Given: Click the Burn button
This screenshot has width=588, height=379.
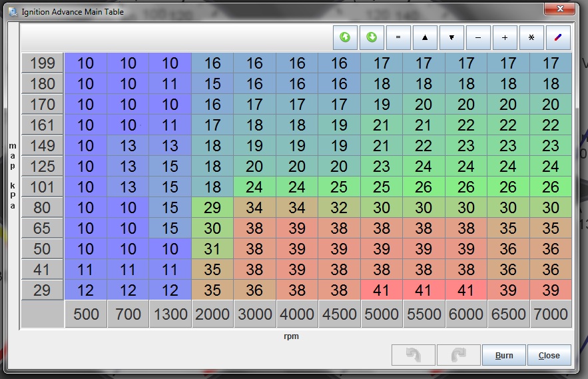Looking at the screenshot, I should point(504,355).
